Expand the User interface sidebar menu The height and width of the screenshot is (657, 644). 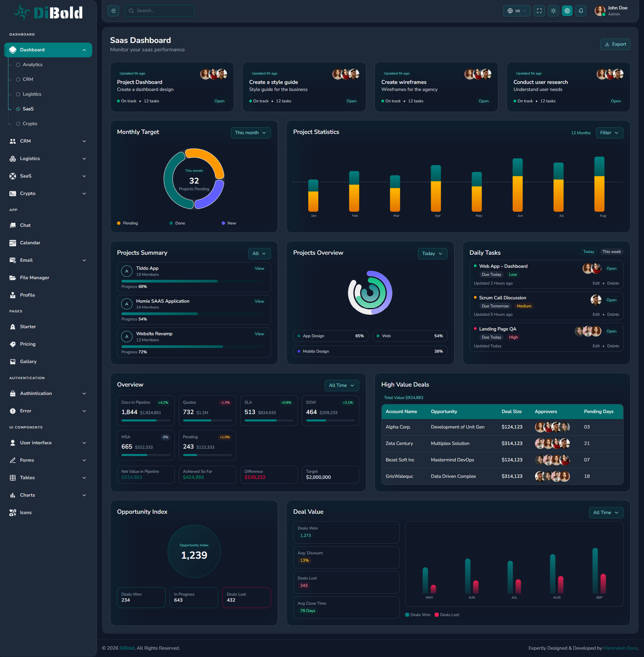tap(48, 443)
